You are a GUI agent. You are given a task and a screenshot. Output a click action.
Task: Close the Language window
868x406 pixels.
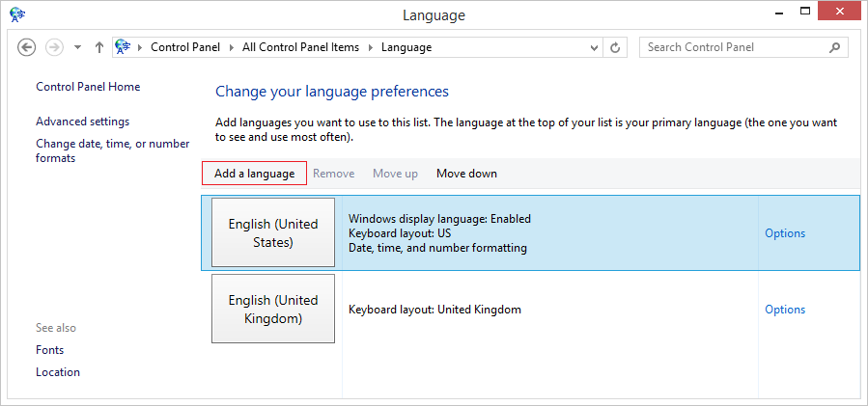click(x=841, y=11)
